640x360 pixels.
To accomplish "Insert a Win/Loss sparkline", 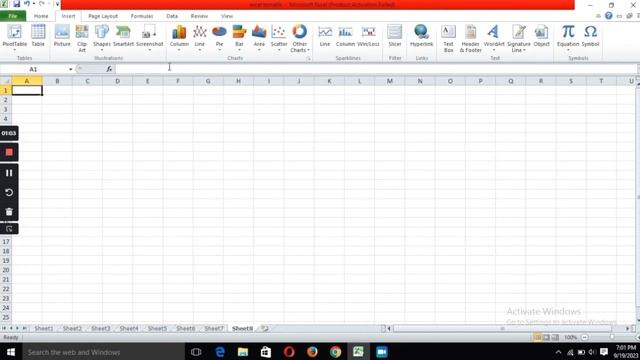I will pos(368,36).
